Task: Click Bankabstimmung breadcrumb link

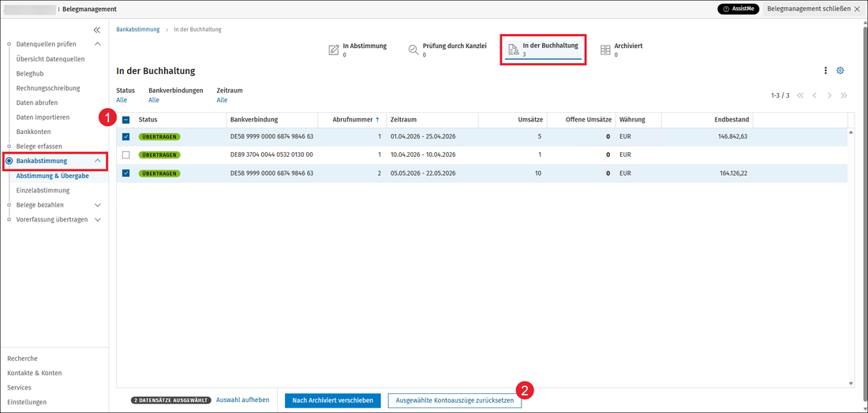Action: pyautogui.click(x=138, y=29)
